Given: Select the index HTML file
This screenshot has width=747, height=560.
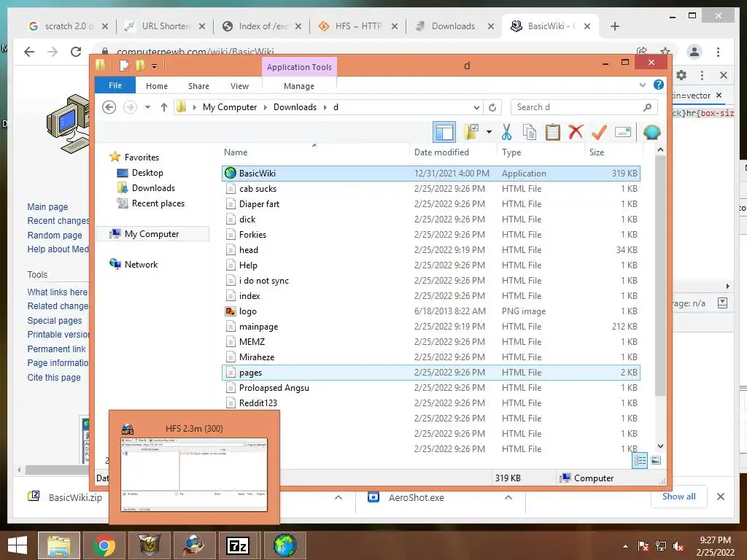Looking at the screenshot, I should click(x=430, y=296).
